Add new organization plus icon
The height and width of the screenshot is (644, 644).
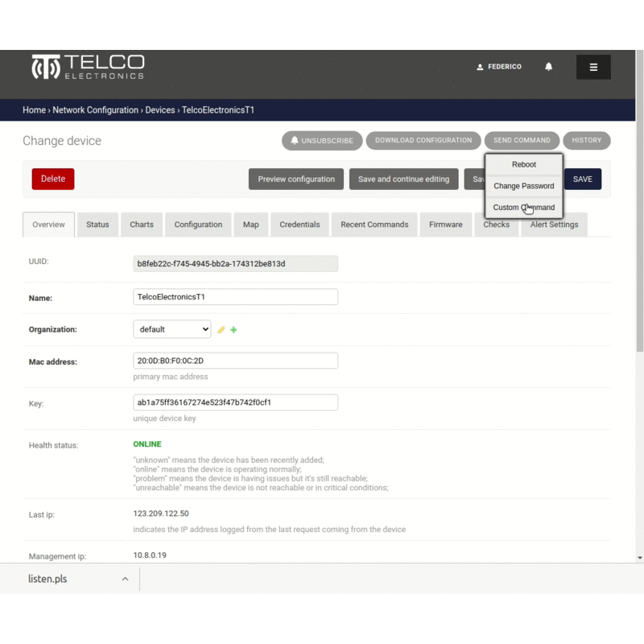coord(233,330)
